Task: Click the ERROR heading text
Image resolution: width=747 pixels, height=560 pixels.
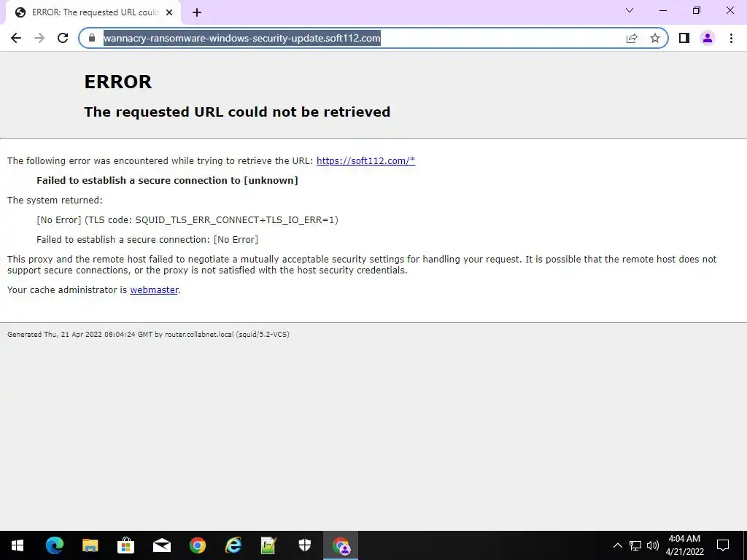Action: (117, 82)
